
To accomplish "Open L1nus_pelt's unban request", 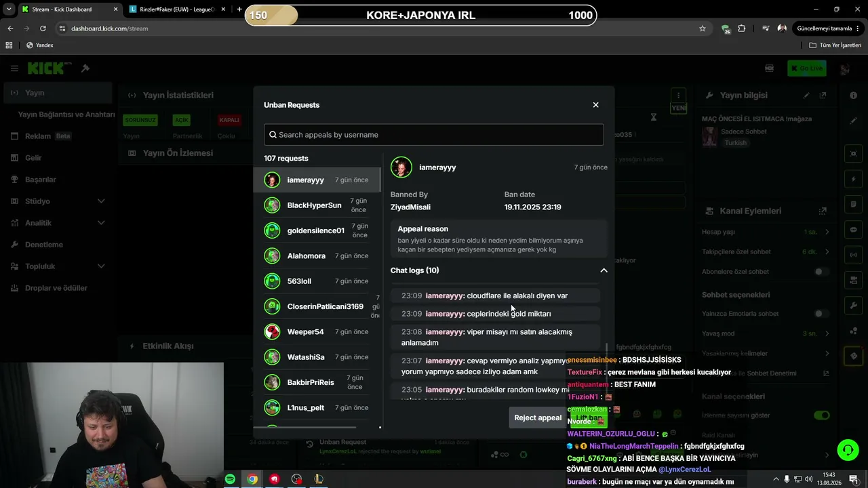I will [317, 407].
